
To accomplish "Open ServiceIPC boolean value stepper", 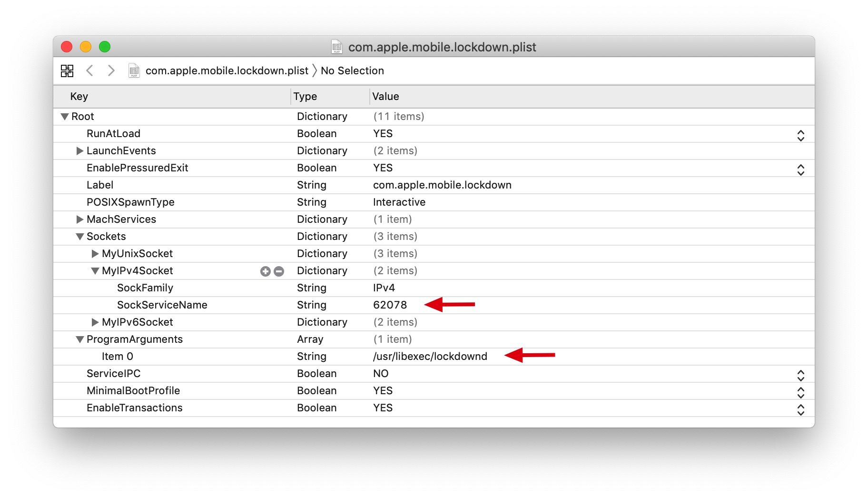I will pyautogui.click(x=801, y=376).
